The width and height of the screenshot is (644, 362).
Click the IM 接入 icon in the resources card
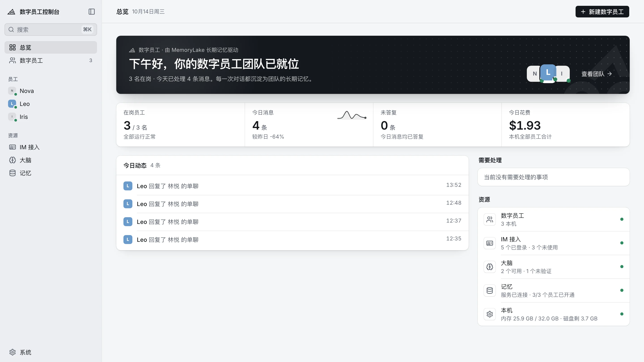(x=489, y=243)
